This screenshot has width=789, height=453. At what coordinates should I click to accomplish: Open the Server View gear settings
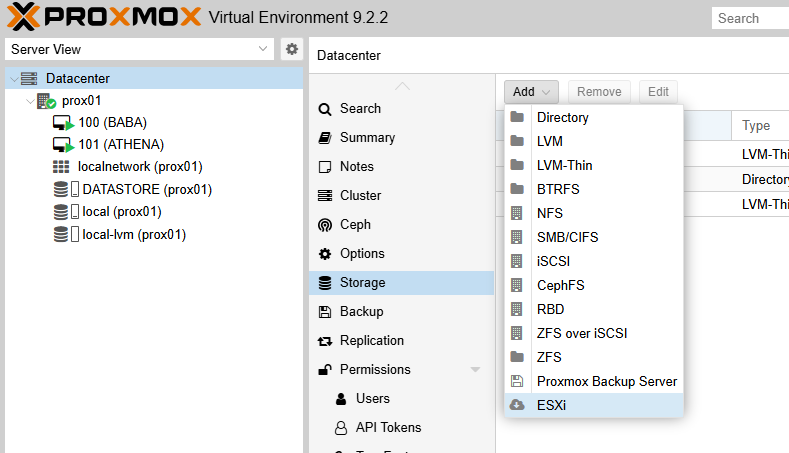point(292,49)
